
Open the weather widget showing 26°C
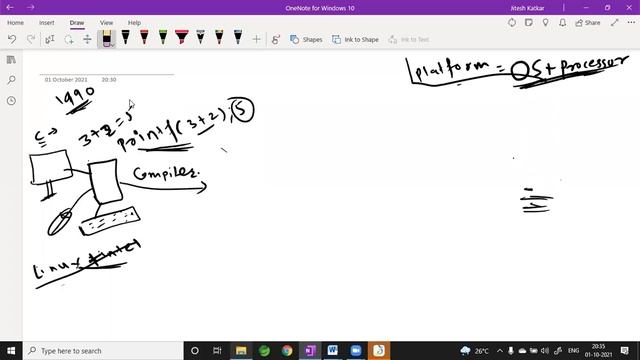tap(474, 351)
